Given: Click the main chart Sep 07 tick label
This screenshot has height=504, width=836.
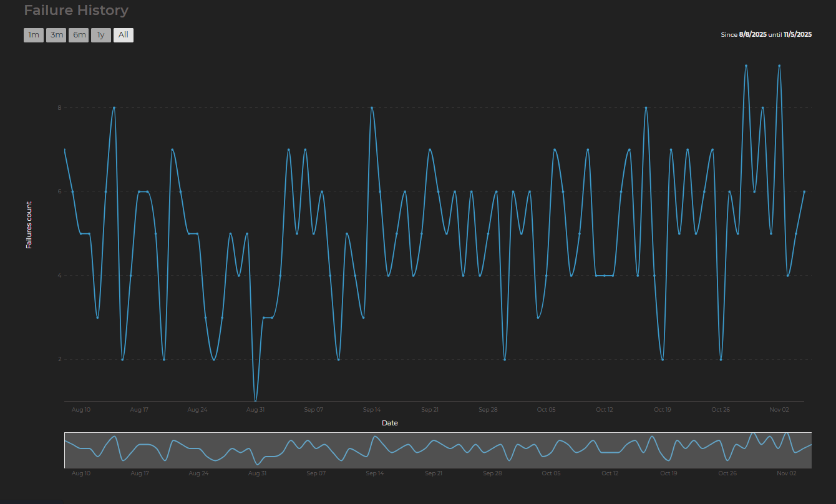Looking at the screenshot, I should coord(314,410).
